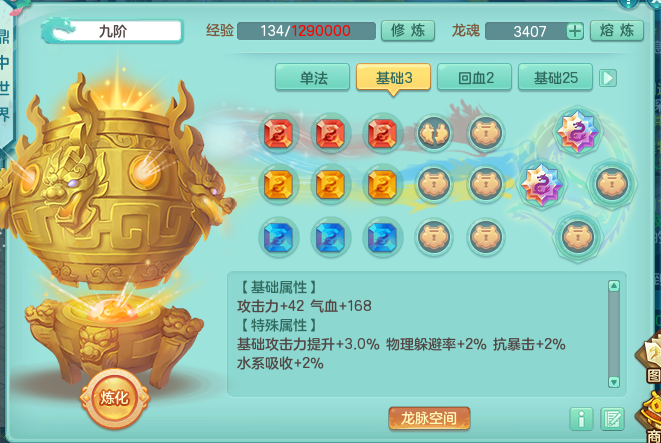Show more preset tabs with arrow
Image resolution: width=661 pixels, height=443 pixels.
point(608,78)
